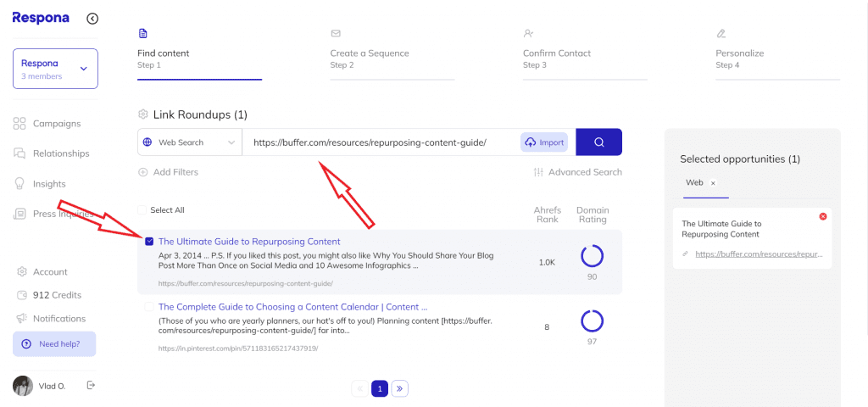Viewport: 868px width, 407px height.
Task: Click the Respona logo
Action: 41,18
